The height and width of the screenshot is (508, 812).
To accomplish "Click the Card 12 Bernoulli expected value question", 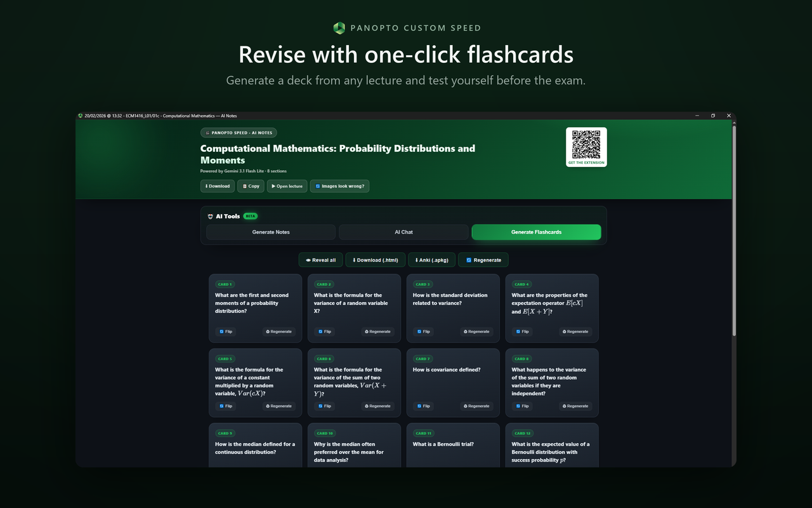I will point(551,452).
